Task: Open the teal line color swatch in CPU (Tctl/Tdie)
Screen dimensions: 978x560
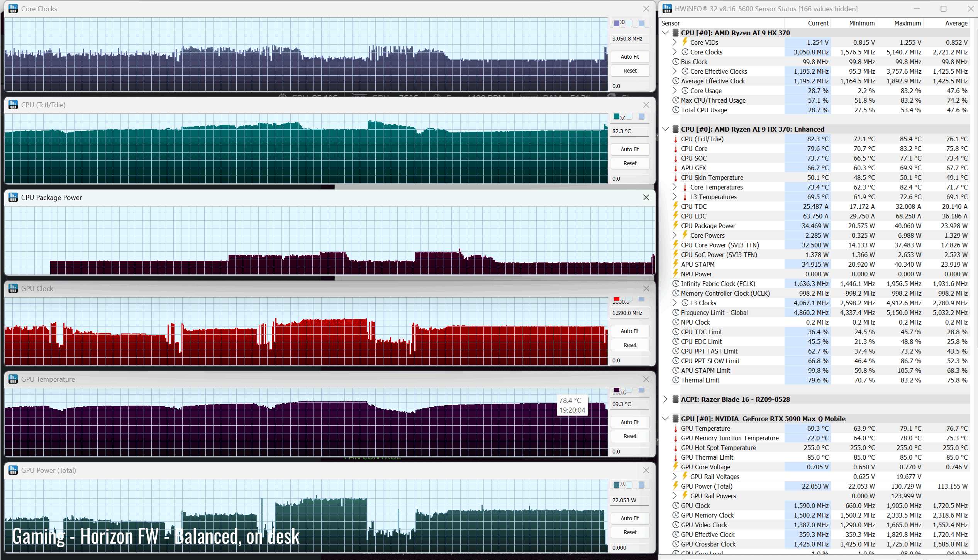Action: click(x=617, y=116)
